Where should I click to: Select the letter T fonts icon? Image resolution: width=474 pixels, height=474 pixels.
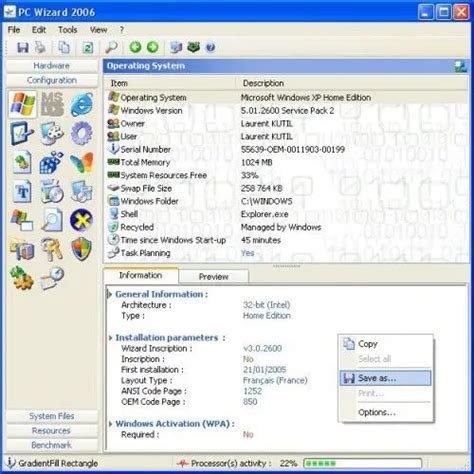click(x=22, y=191)
